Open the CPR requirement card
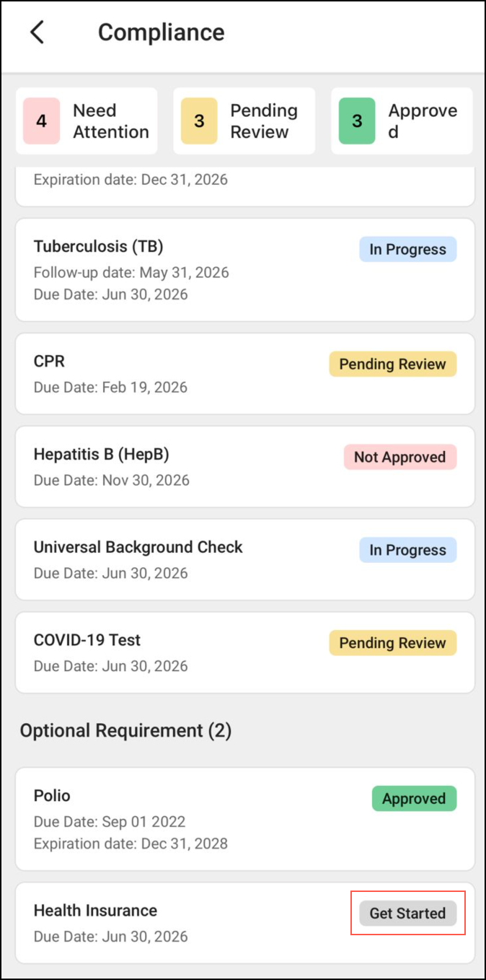The height and width of the screenshot is (980, 486). click(x=180, y=374)
